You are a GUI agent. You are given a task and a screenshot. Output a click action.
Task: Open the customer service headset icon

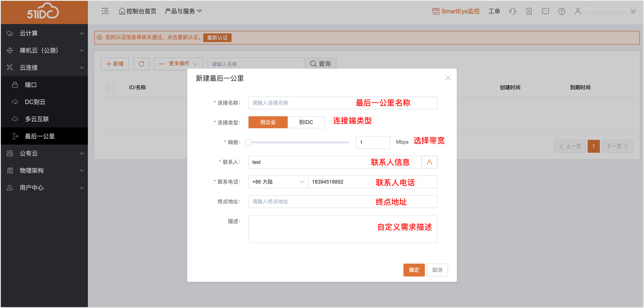point(513,11)
